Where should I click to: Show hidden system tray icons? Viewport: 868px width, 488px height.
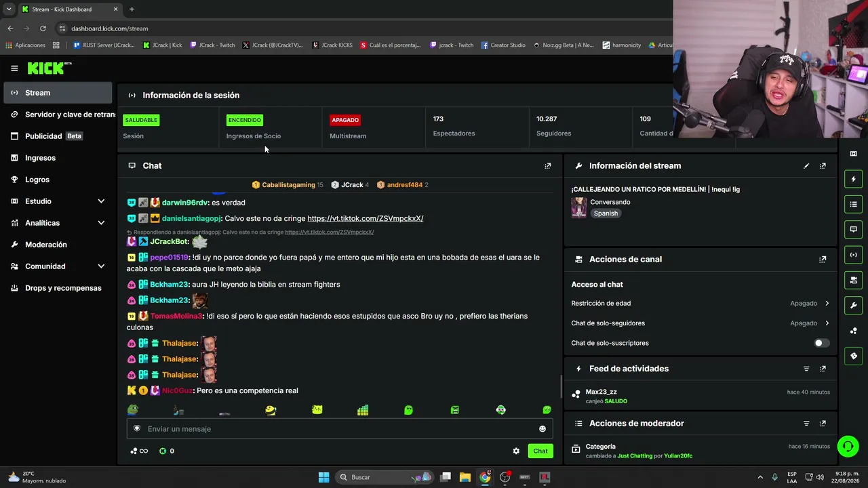(x=760, y=477)
